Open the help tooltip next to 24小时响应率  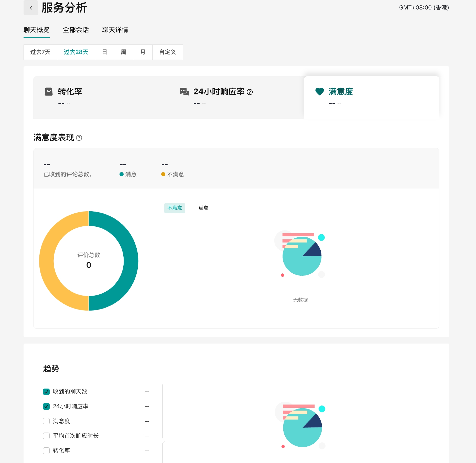pos(250,92)
